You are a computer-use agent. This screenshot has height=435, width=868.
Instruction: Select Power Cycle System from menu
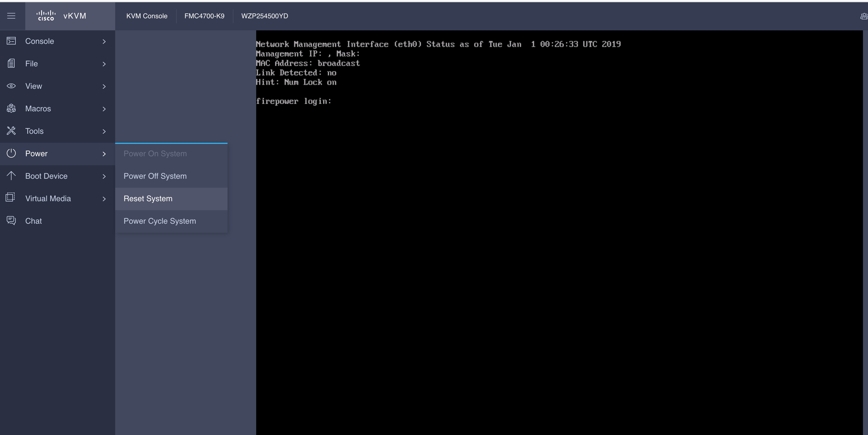(x=160, y=221)
